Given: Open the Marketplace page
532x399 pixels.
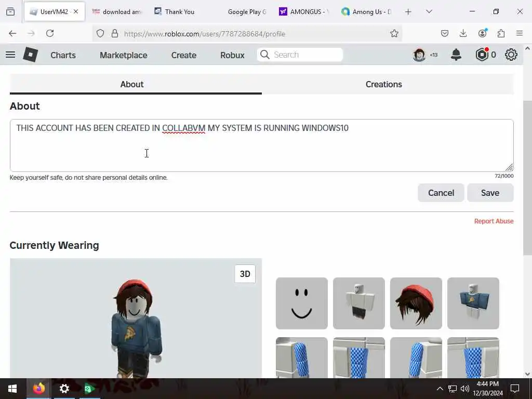Looking at the screenshot, I should pos(124,55).
